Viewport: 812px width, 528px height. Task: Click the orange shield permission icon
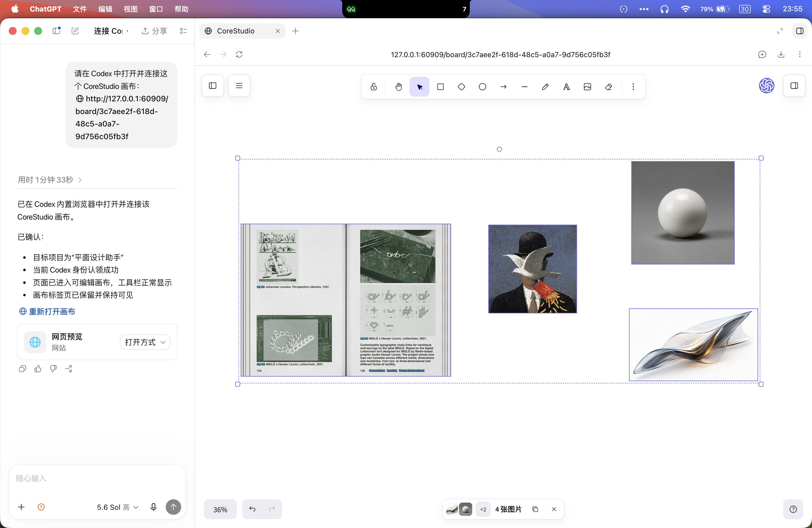tap(41, 507)
